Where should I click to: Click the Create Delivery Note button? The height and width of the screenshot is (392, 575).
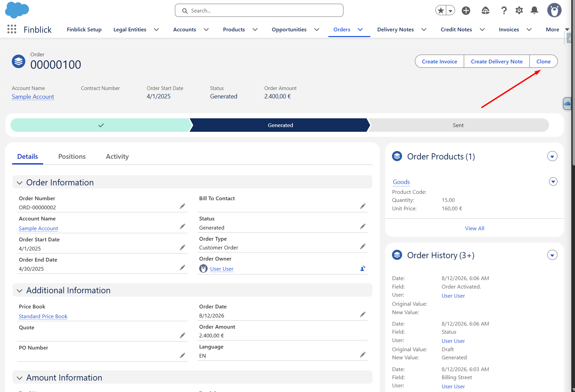497,61
